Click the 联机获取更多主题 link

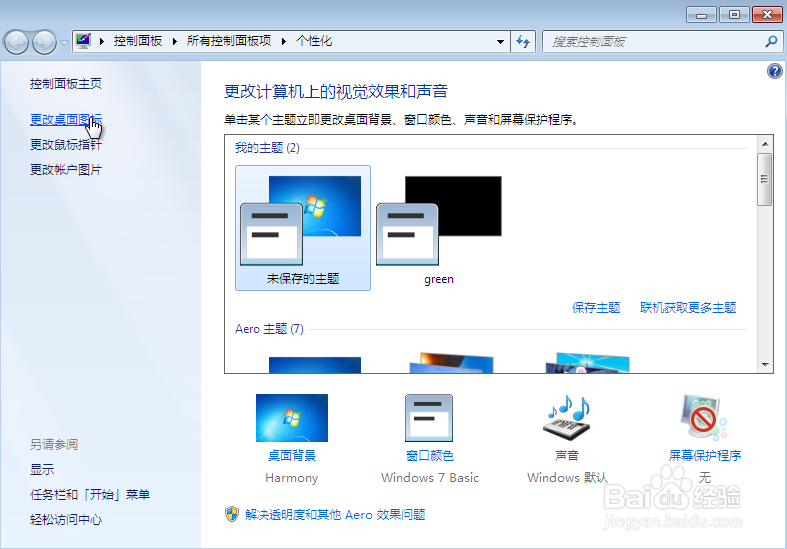pyautogui.click(x=688, y=308)
